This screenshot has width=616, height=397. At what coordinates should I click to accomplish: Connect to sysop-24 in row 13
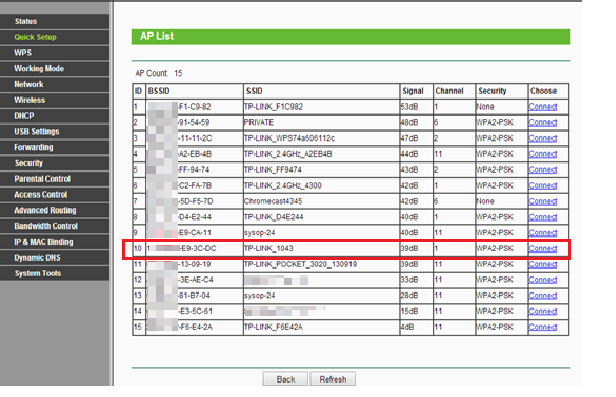coord(543,295)
